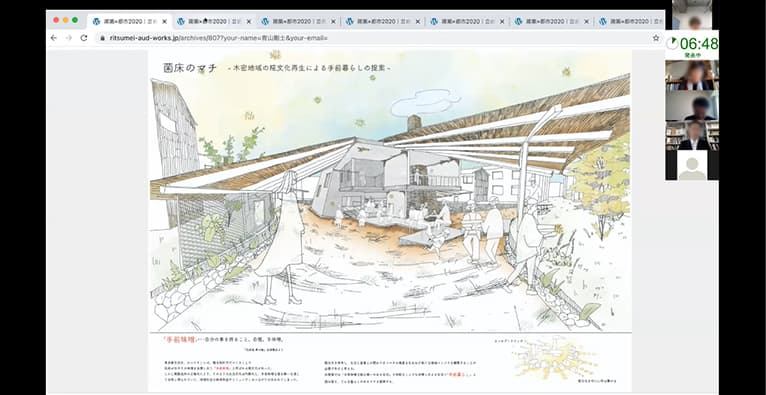Screen dimensions: 766x395
Task: Bookmark this page with the star icon
Action: [x=656, y=38]
